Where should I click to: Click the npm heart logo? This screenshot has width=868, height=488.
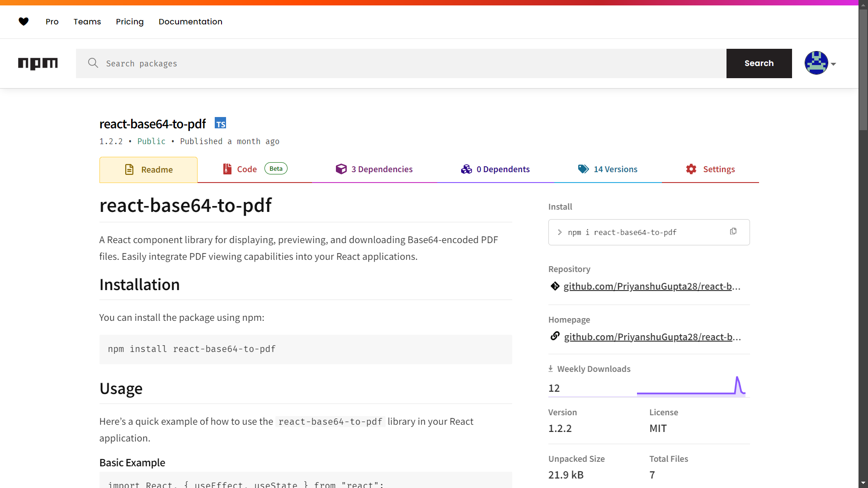(x=24, y=21)
